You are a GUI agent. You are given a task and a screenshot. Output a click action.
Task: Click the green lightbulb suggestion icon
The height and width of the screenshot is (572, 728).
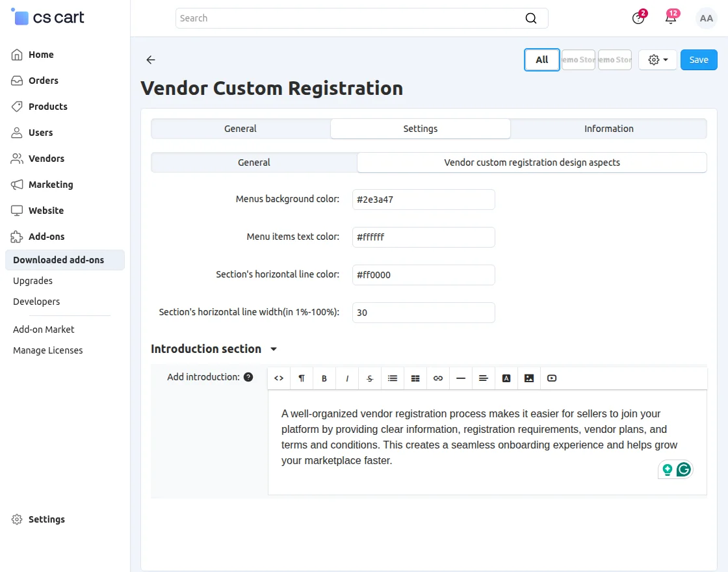pyautogui.click(x=667, y=469)
